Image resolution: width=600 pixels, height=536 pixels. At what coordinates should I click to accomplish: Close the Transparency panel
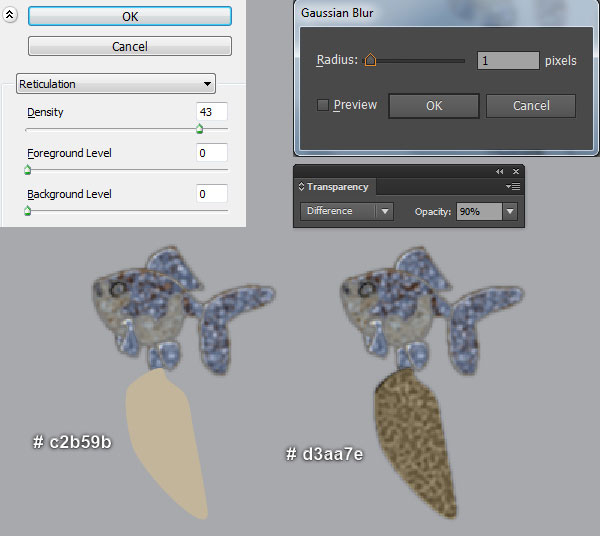516,171
